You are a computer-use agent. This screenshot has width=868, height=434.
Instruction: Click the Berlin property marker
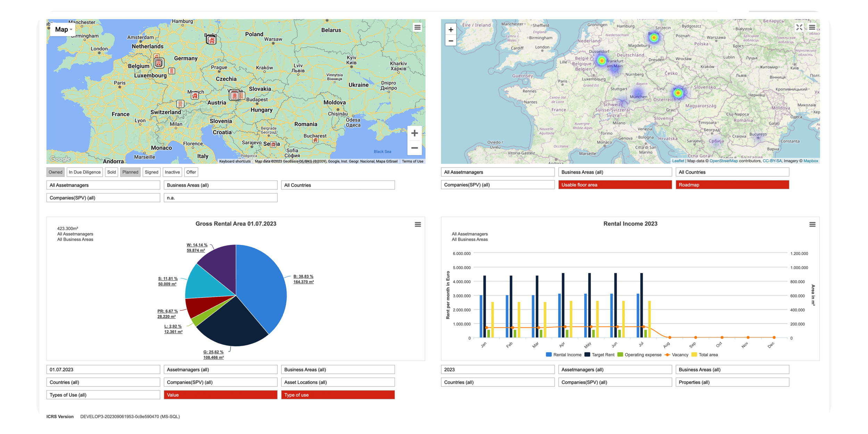tap(211, 40)
